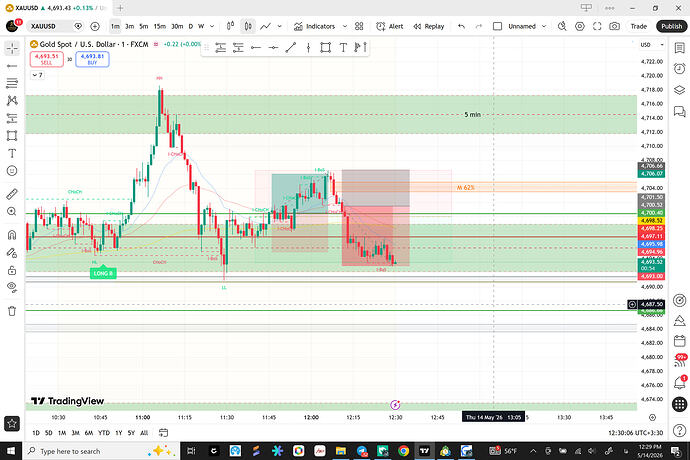This screenshot has height=460, width=690.
Task: Open the help center question mark
Action: (679, 430)
